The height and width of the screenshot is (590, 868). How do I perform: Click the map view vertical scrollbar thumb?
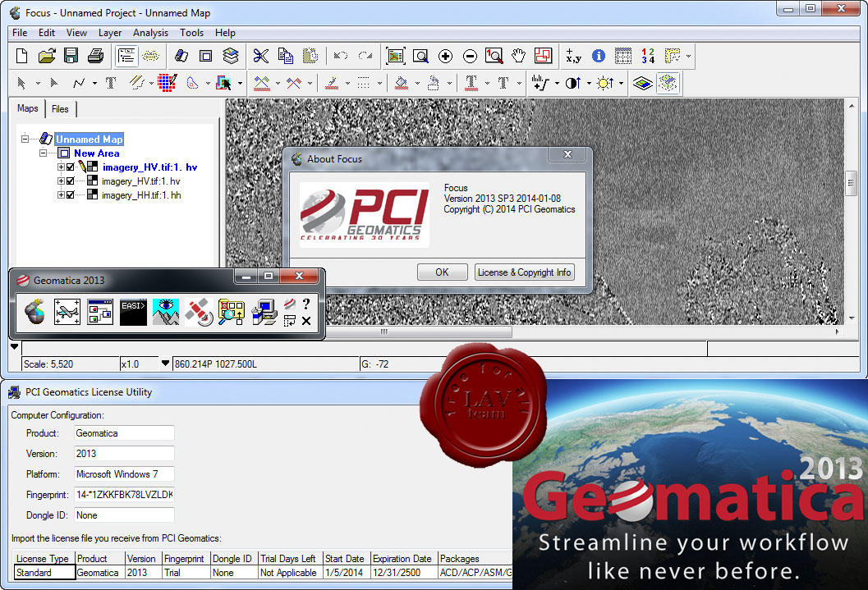[852, 184]
